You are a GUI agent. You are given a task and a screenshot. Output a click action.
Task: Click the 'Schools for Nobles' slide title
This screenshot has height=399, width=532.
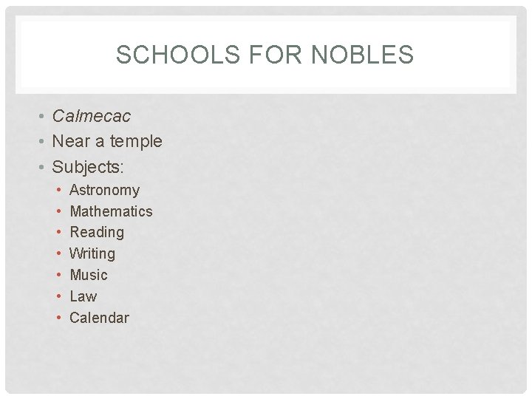click(265, 55)
